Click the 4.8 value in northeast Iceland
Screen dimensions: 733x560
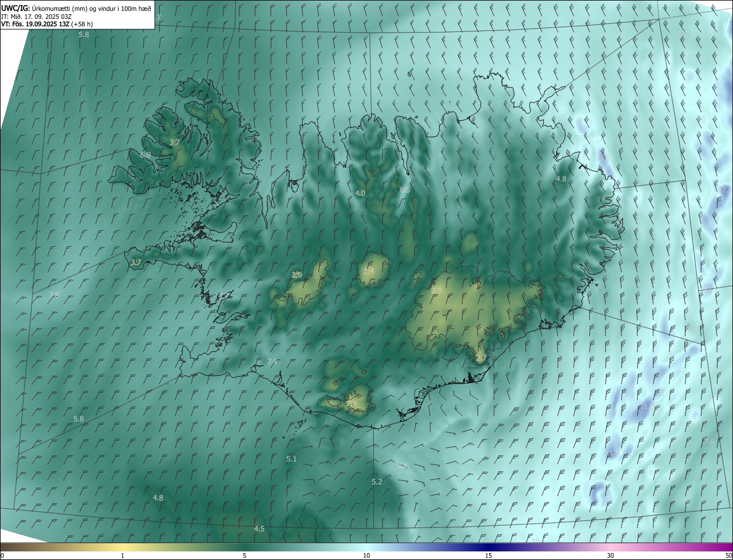pos(561,179)
